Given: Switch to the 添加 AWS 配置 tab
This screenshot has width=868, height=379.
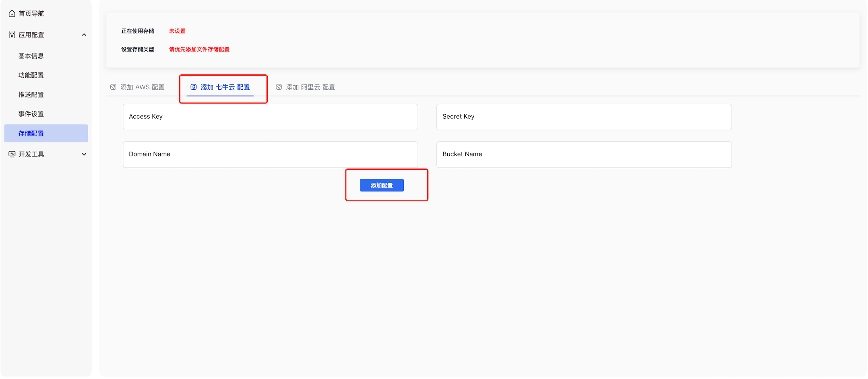Looking at the screenshot, I should click(x=142, y=87).
